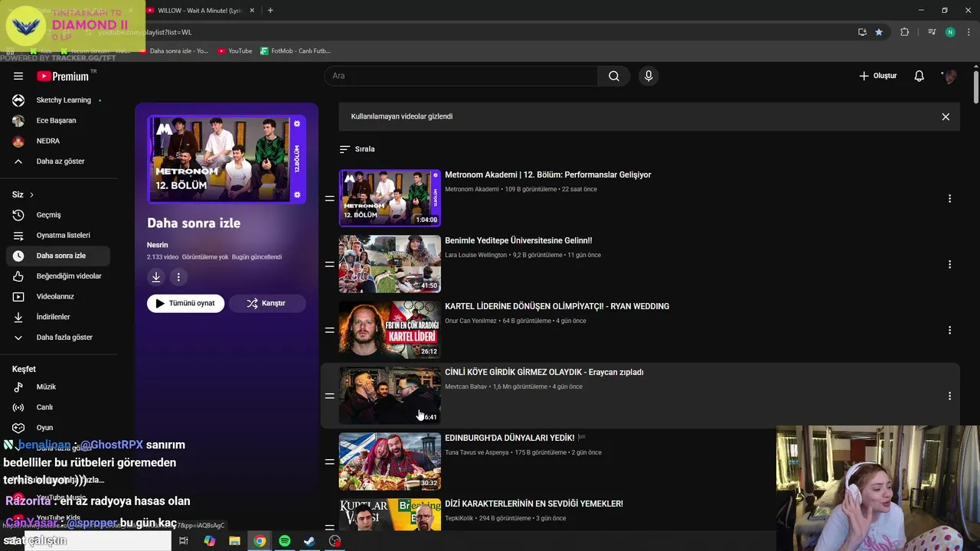Open KARTEL LİDERİ video thumbnail
980x551 pixels.
pos(390,330)
